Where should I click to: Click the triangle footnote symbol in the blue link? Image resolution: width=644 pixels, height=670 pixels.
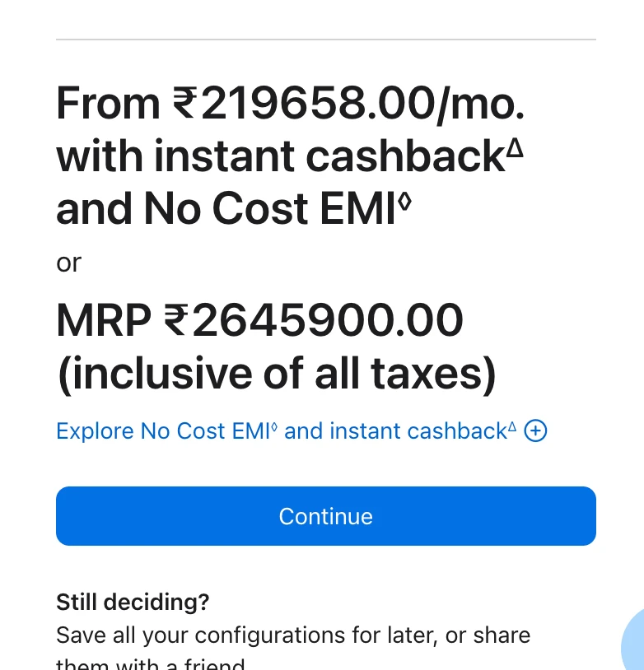click(512, 426)
